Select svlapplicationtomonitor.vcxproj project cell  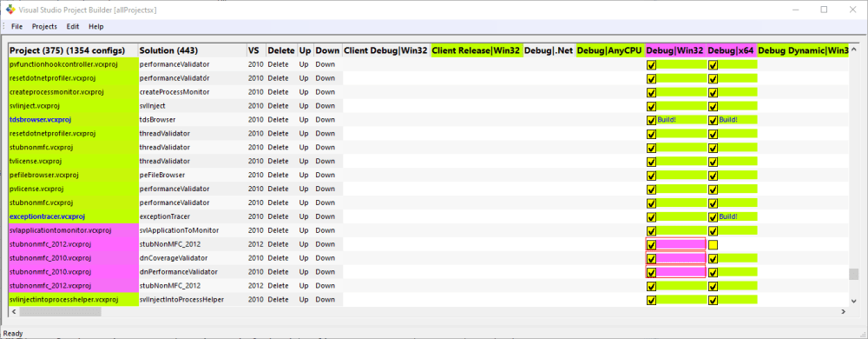coord(73,230)
